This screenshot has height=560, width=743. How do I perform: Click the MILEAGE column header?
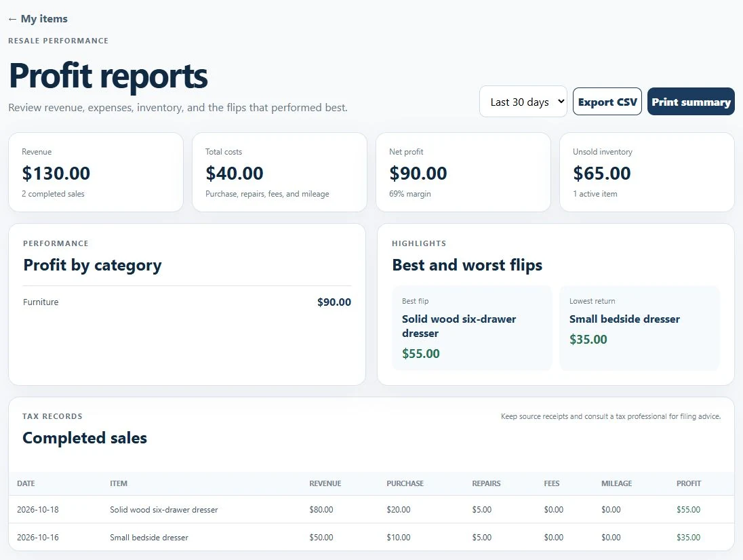tap(616, 483)
